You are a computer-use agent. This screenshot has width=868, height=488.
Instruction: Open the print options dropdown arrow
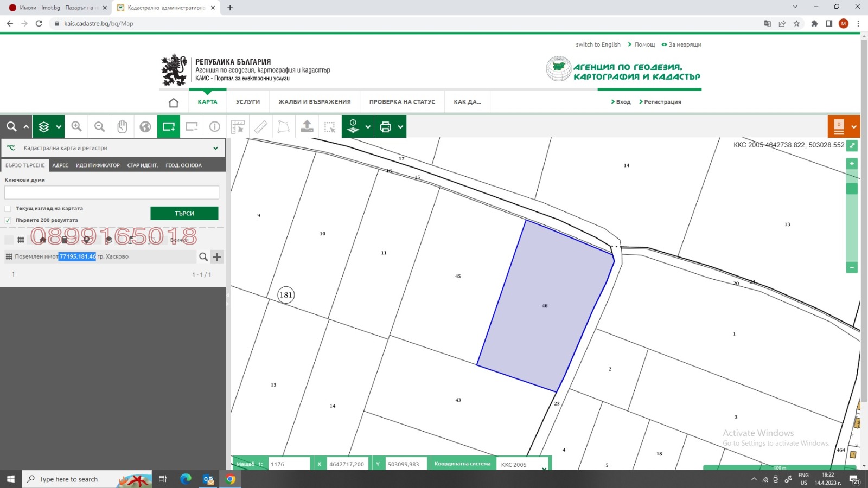point(400,127)
